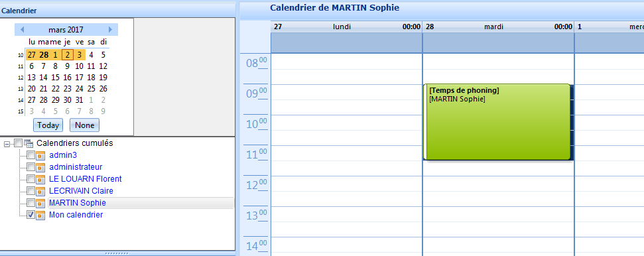Click the calendar icon beside LECRIVAIN Claire
The width and height of the screenshot is (644, 256).
[x=40, y=191]
